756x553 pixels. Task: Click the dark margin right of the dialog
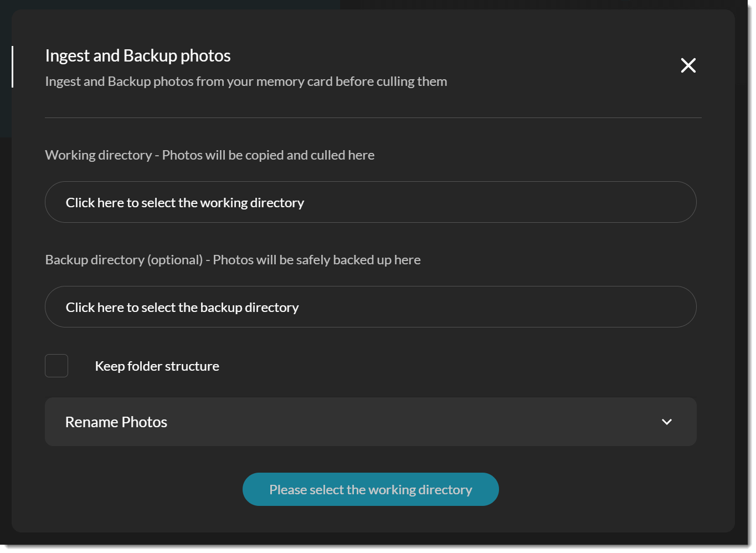(745, 277)
